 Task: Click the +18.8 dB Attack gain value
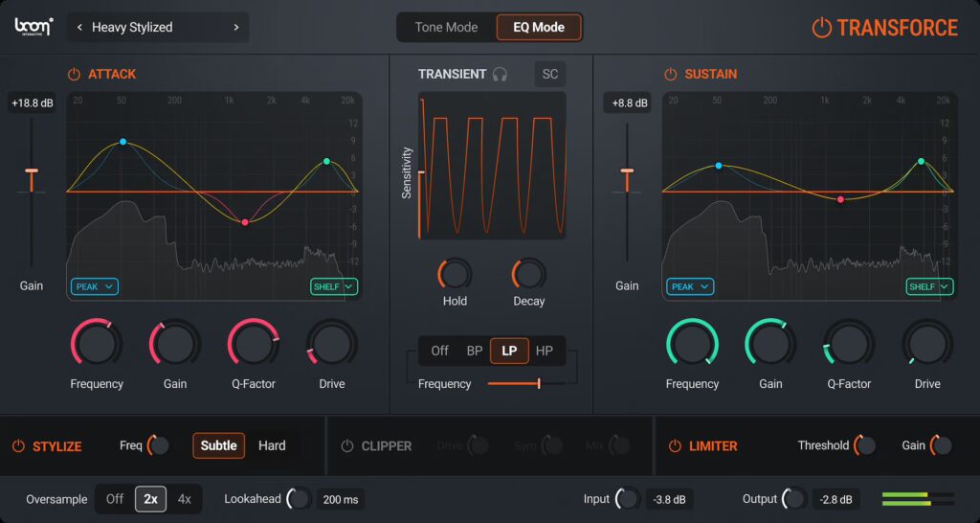[x=32, y=103]
